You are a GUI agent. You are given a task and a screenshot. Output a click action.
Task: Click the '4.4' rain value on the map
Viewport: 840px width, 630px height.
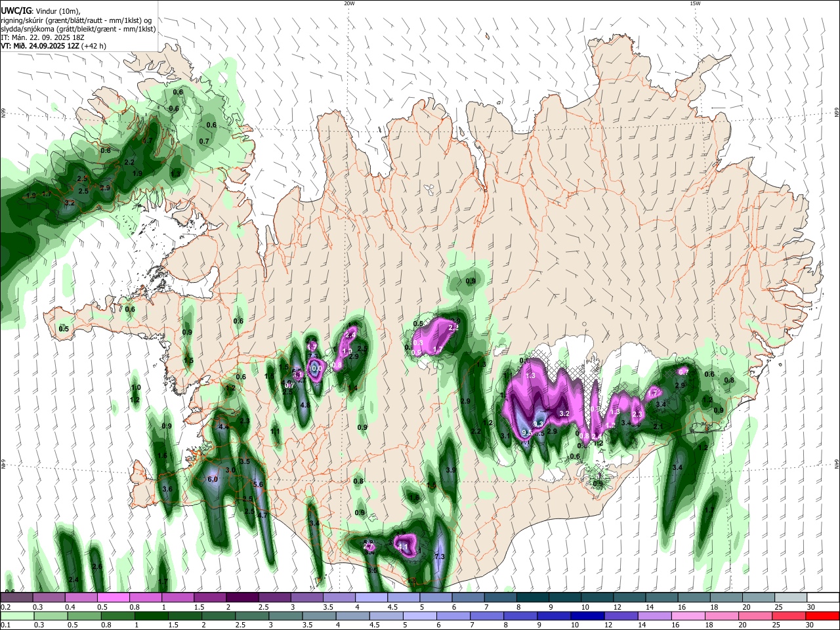point(224,427)
